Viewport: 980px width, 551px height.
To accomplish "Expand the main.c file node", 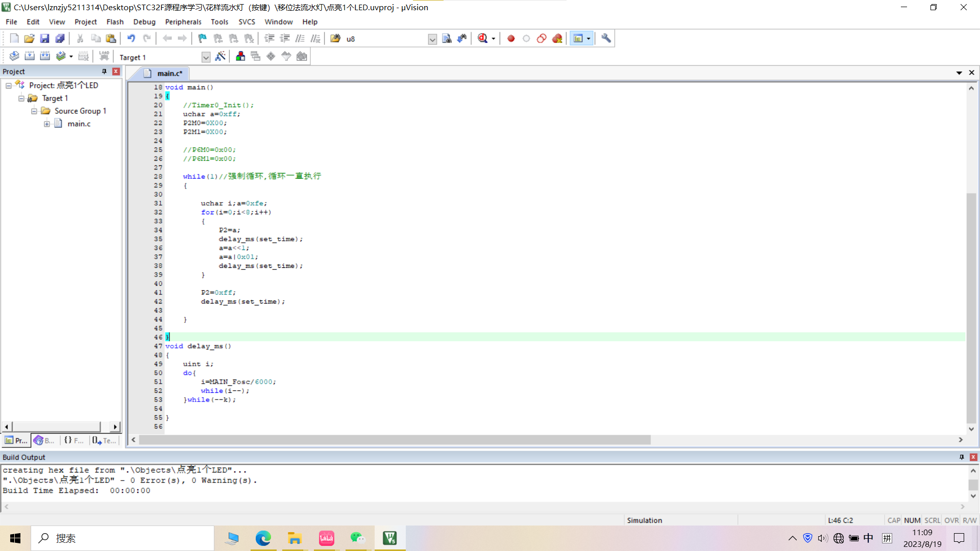I will tap(47, 124).
